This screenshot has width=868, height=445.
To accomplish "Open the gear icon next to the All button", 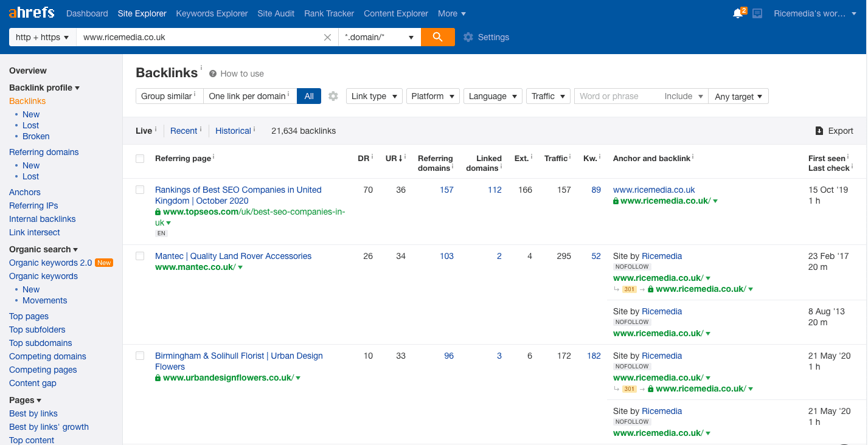I will pyautogui.click(x=333, y=96).
